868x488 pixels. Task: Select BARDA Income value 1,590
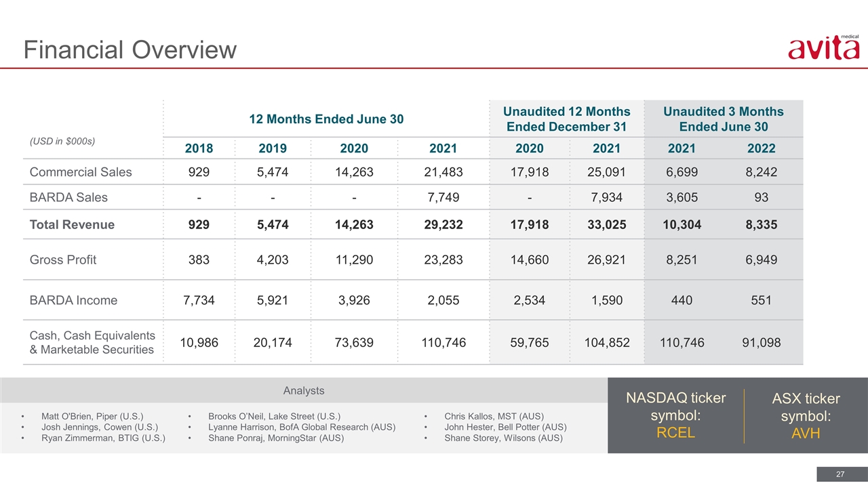point(608,300)
